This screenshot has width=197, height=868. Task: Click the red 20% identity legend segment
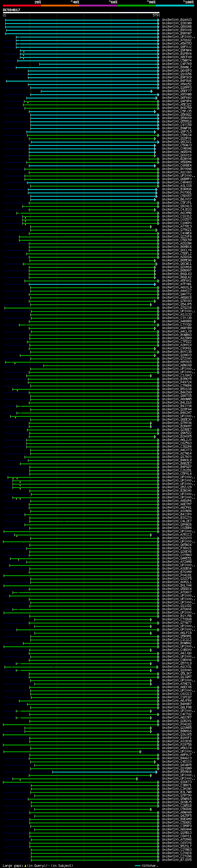(22, 6)
